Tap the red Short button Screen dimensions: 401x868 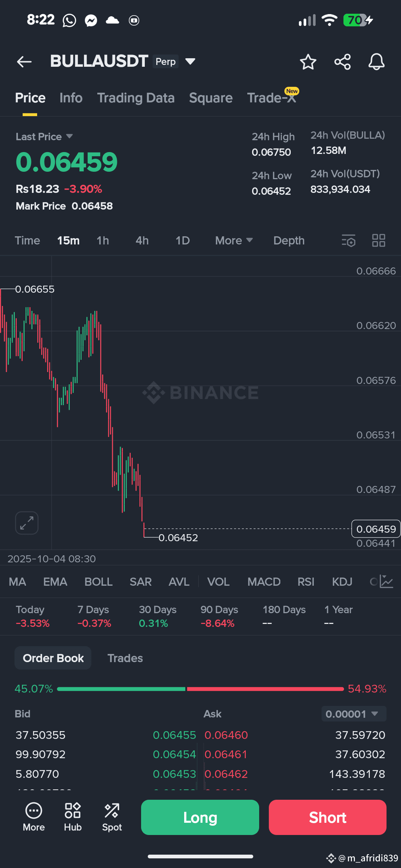[327, 817]
